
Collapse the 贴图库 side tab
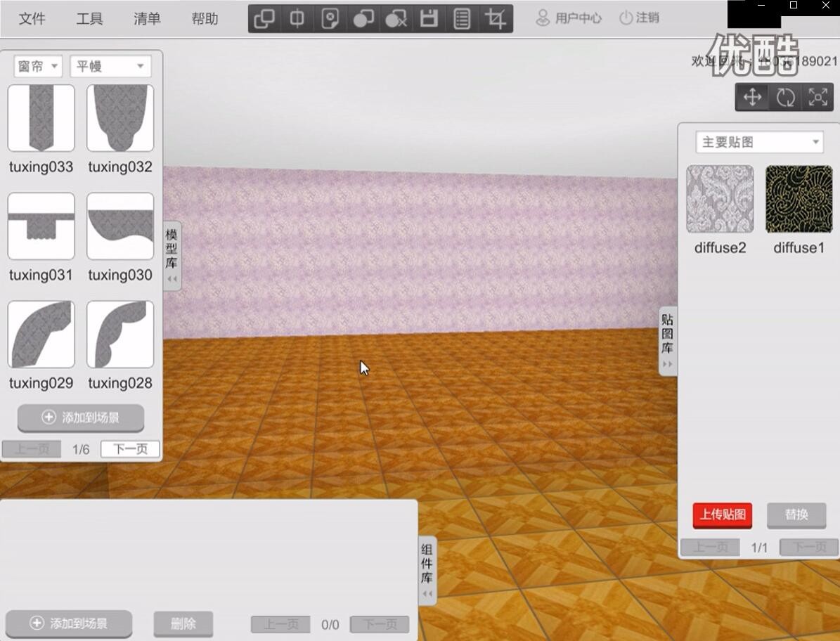click(668, 341)
